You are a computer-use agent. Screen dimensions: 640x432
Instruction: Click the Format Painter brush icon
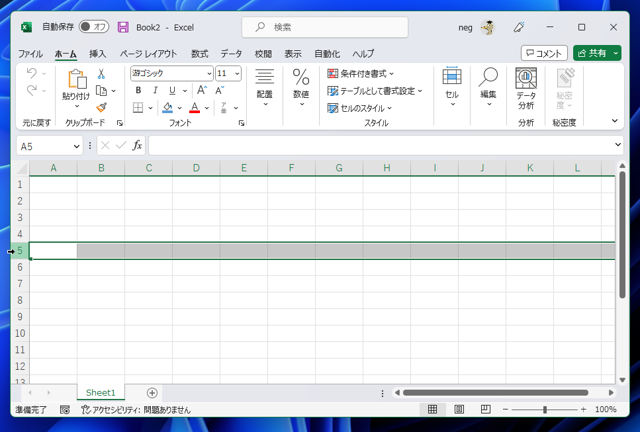click(101, 107)
